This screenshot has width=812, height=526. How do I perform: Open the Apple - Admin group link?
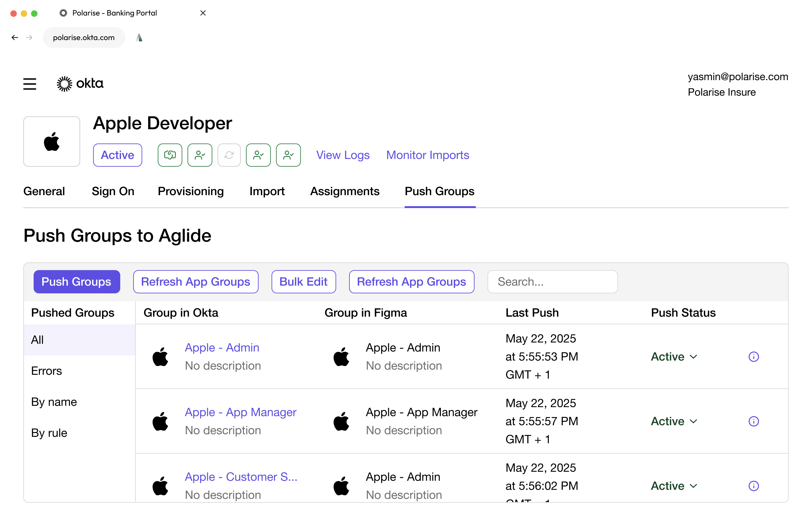[222, 348]
